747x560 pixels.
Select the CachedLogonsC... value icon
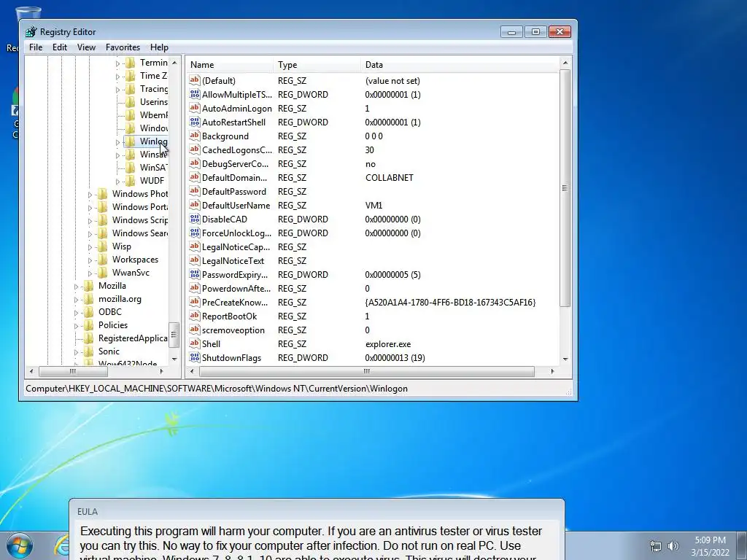(194, 149)
